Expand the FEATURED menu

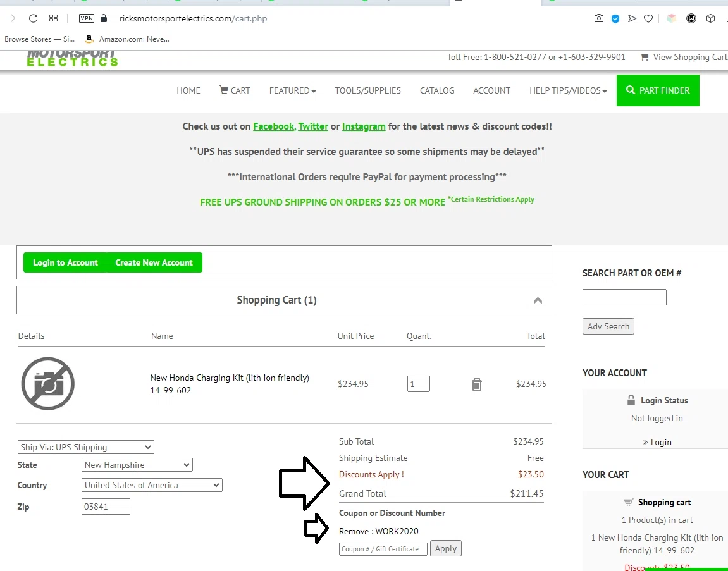pos(292,90)
